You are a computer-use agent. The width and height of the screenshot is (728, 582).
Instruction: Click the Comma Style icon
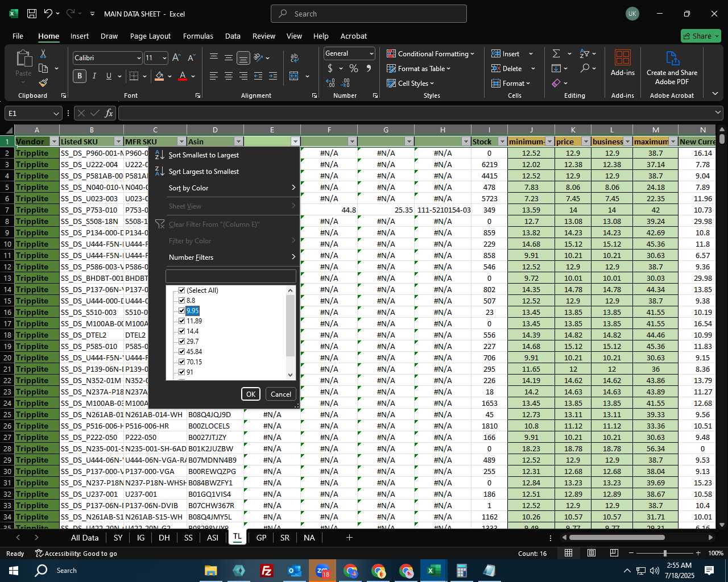click(369, 68)
